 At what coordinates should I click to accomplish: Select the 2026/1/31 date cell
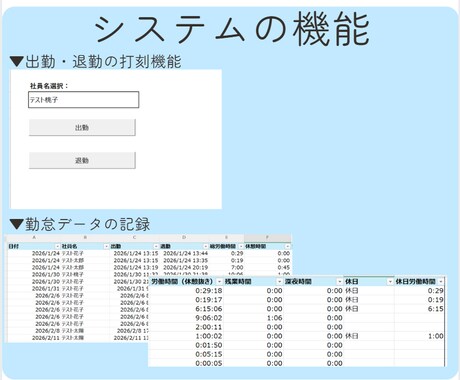coord(34,288)
